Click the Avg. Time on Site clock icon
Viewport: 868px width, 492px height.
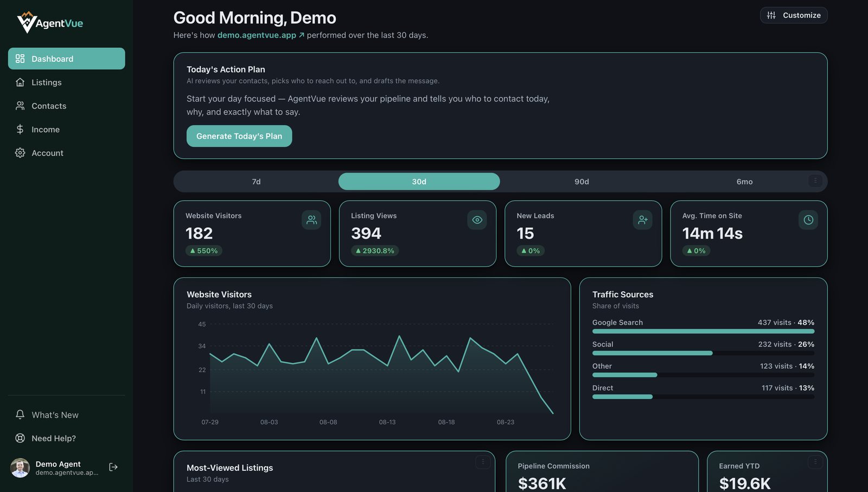coord(808,220)
